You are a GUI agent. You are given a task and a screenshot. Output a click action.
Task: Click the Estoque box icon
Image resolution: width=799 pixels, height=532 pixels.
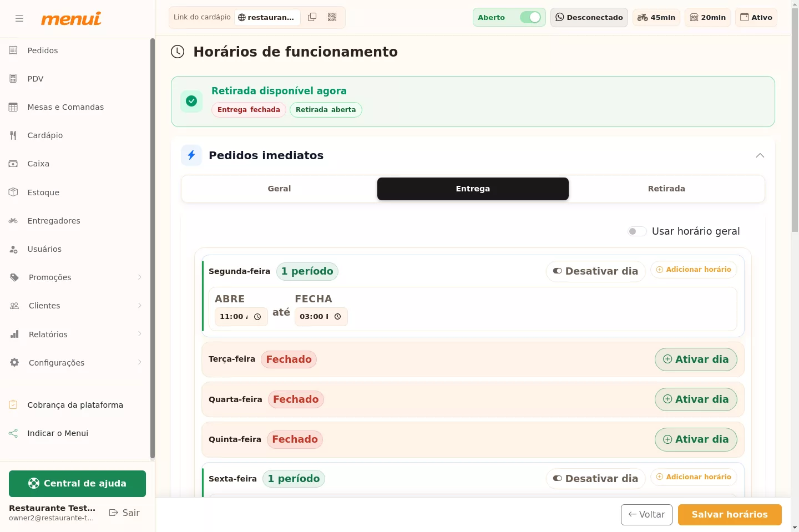(13, 192)
